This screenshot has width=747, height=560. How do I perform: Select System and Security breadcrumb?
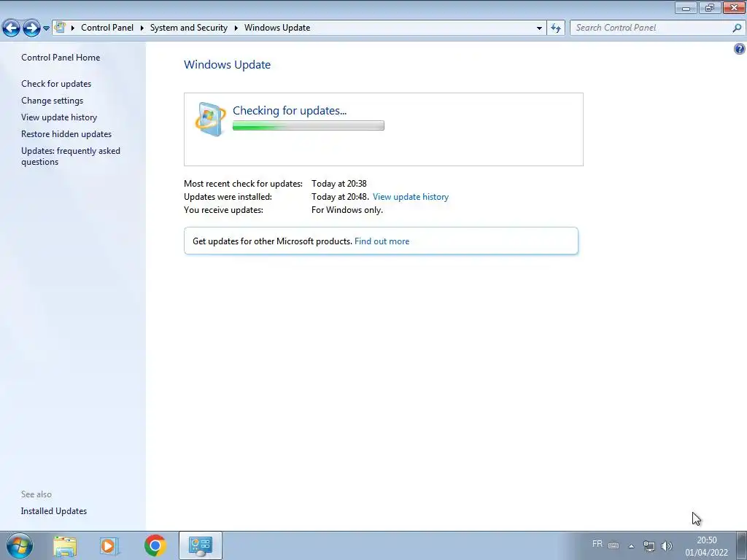click(189, 28)
